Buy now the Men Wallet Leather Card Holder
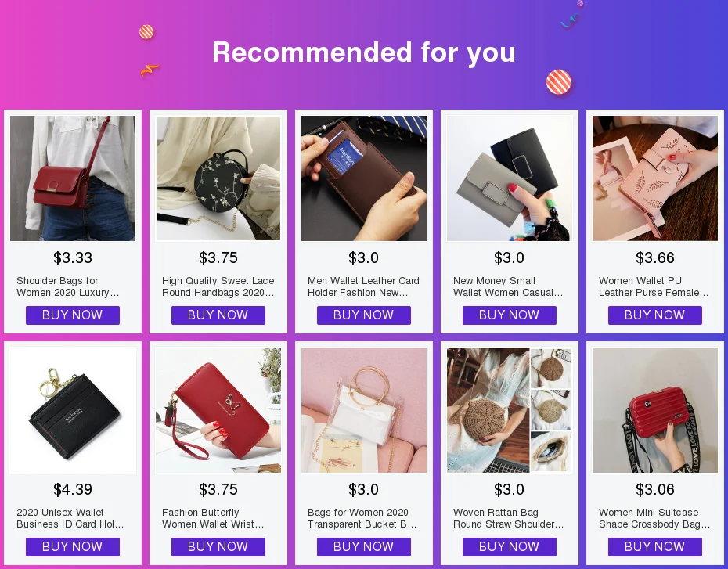Image resolution: width=728 pixels, height=569 pixels. coord(364,315)
